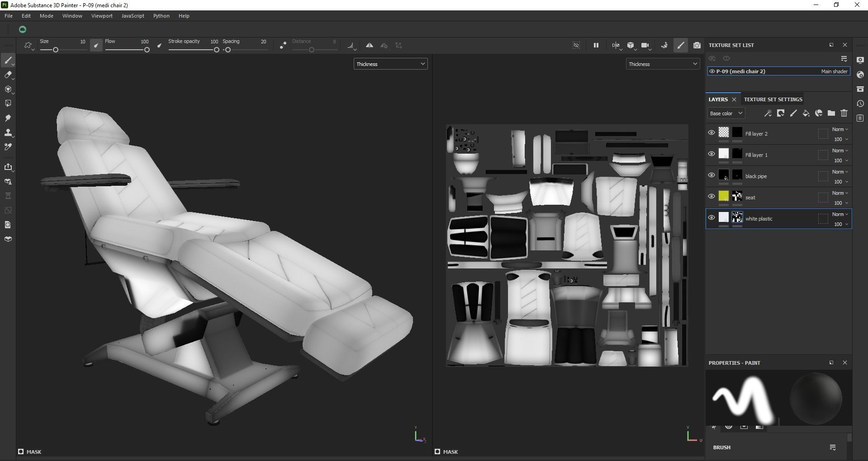Open brush preset picker dropdown

click(28, 45)
